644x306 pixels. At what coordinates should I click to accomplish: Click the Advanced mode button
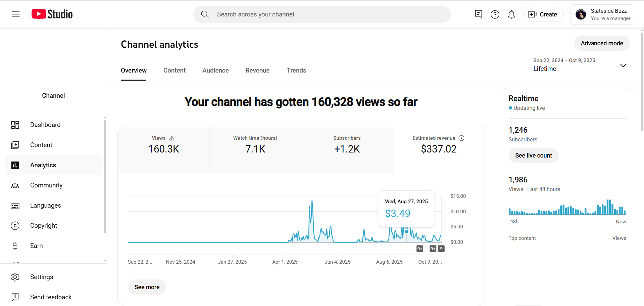[602, 43]
